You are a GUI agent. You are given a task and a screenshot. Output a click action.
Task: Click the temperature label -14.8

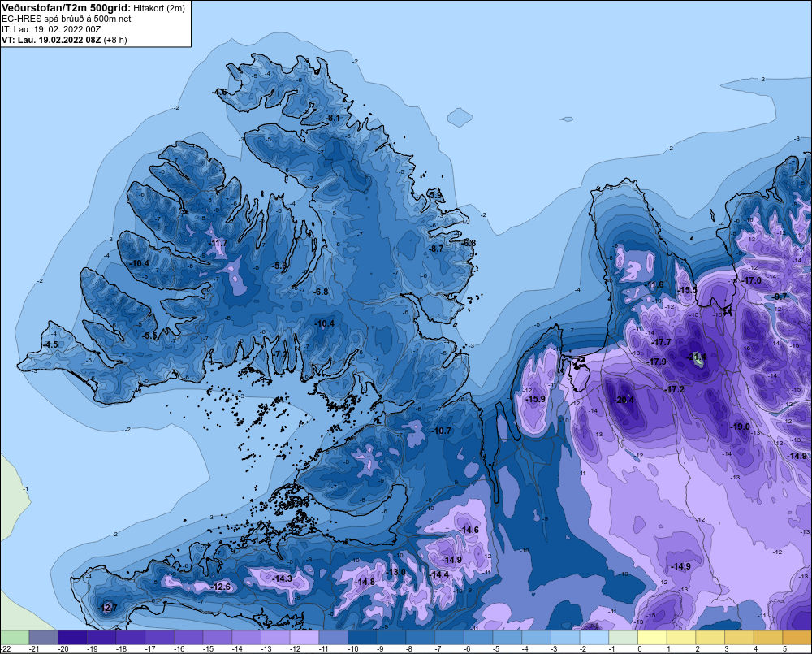tap(365, 582)
